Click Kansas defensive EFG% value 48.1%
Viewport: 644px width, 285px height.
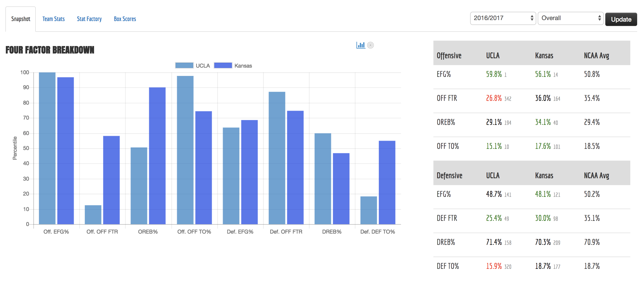(543, 194)
